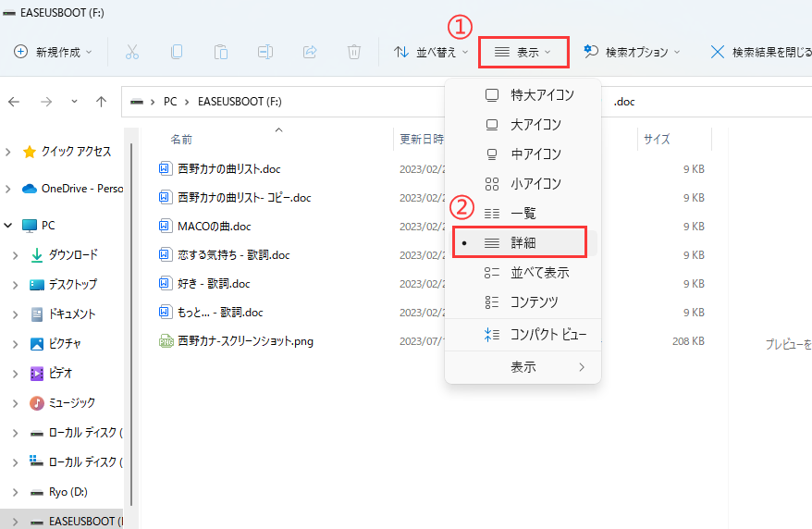Image resolution: width=812 pixels, height=529 pixels.
Task: Click PC in the address bar breadcrumb
Action: pos(170,102)
